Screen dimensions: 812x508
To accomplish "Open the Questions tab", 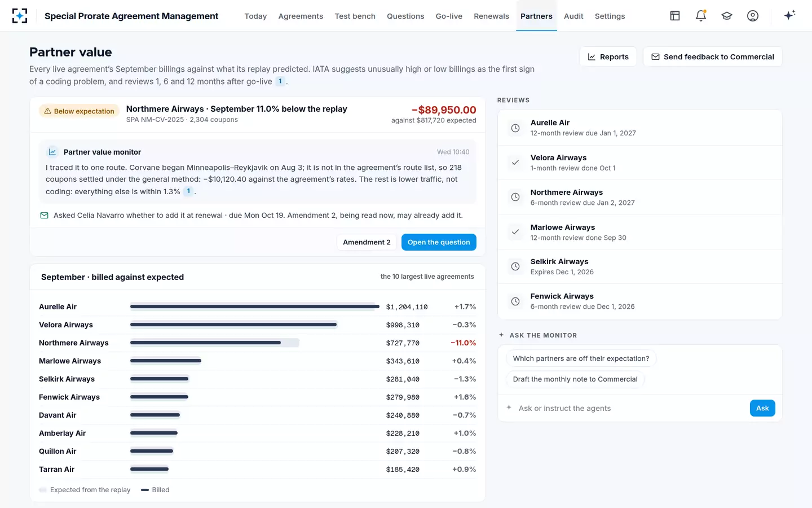I will (x=405, y=16).
